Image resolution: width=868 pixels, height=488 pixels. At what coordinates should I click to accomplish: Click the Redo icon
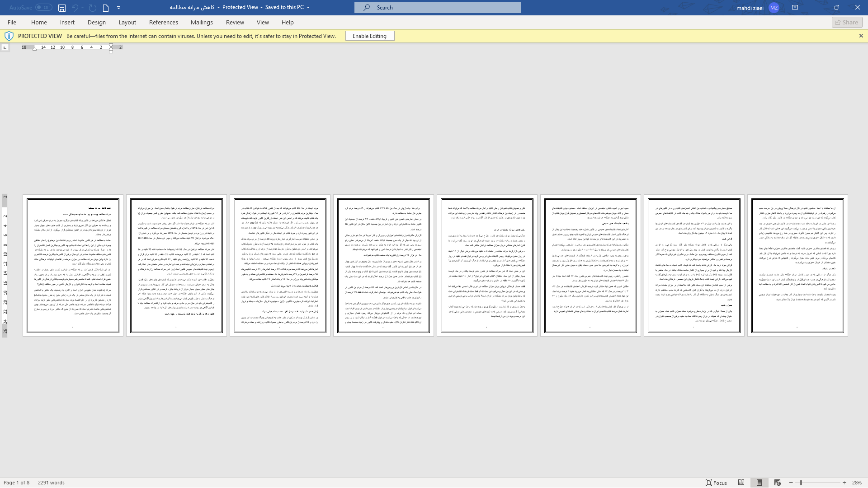(x=92, y=8)
